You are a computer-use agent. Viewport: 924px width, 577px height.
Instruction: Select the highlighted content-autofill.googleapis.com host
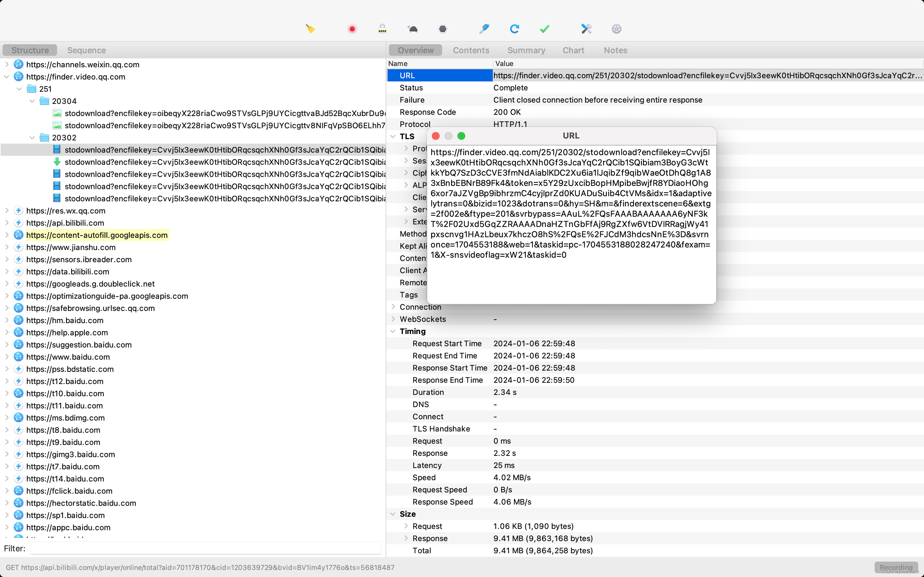pyautogui.click(x=97, y=235)
